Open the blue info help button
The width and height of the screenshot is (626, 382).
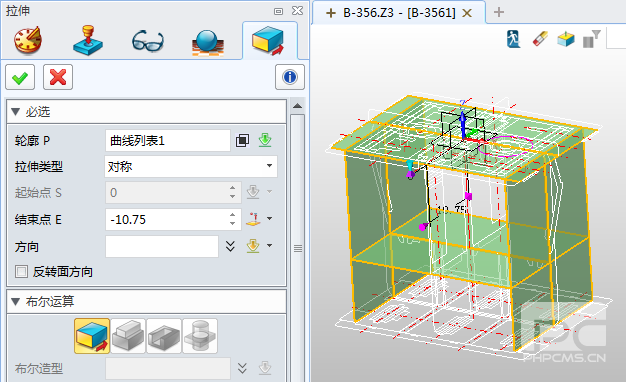tap(290, 77)
